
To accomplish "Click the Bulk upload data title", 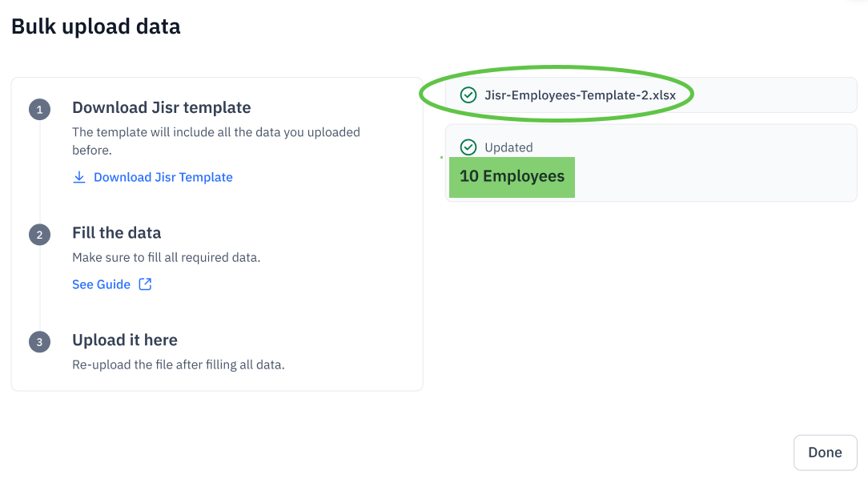I will coord(96,26).
